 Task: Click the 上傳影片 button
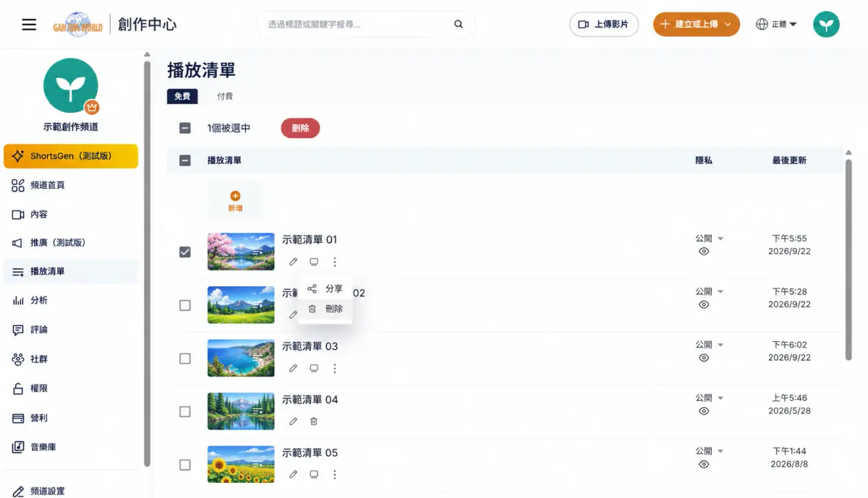(x=604, y=25)
